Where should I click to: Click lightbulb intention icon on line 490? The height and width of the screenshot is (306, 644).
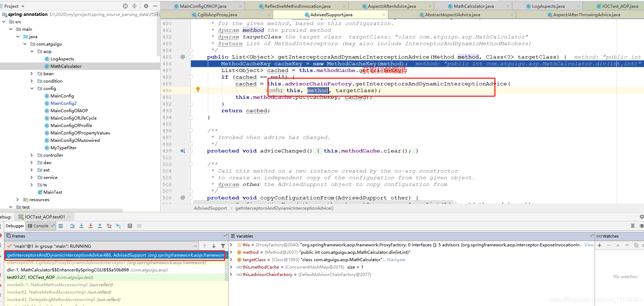point(198,90)
